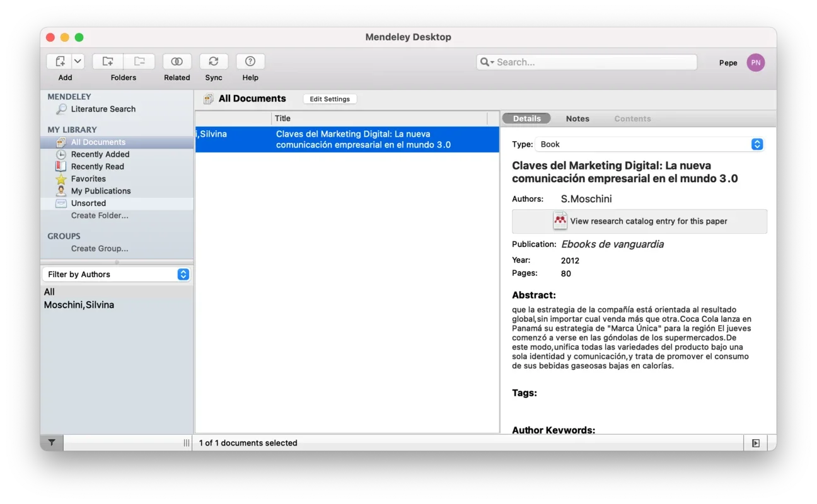Click the create new folder icon
817x504 pixels.
(x=108, y=62)
